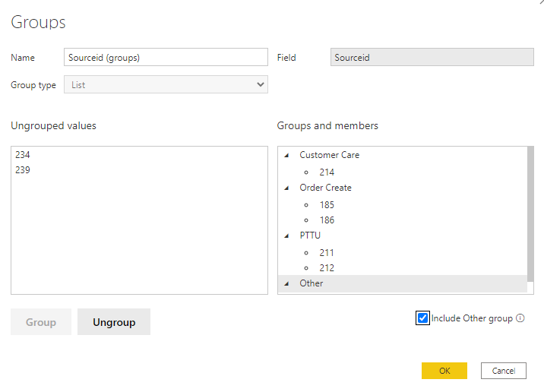Select member 214 under Customer Care
Viewport: 544px width, 392px height.
(327, 172)
